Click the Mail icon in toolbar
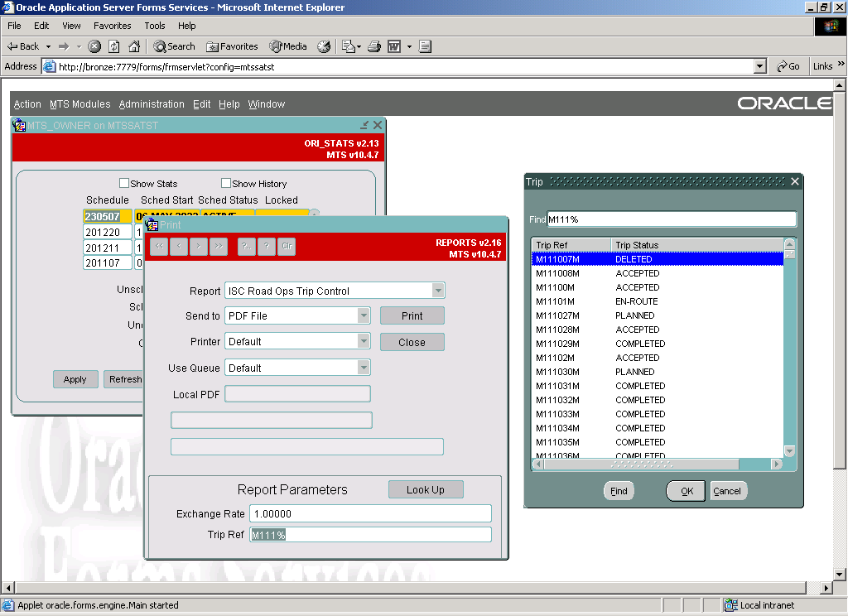 point(349,46)
